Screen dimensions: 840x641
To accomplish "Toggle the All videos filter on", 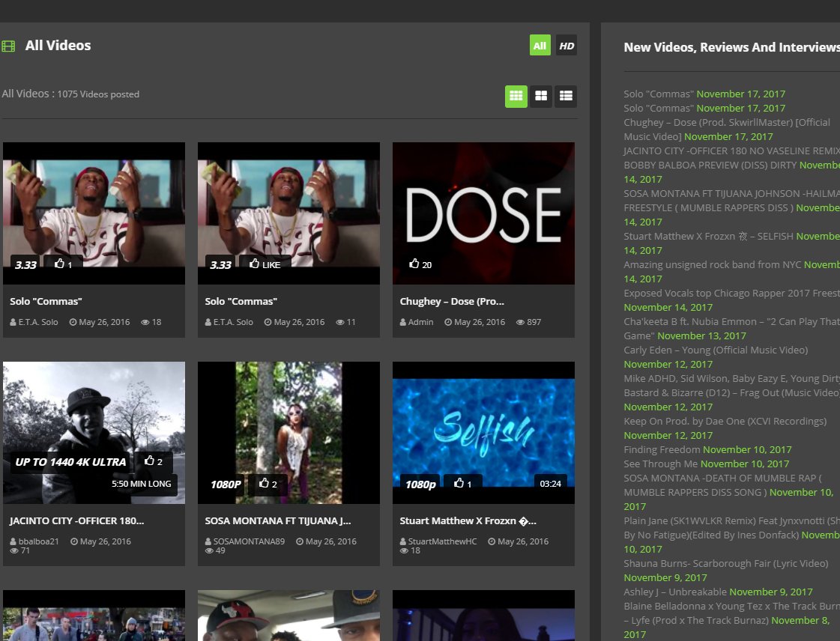I will click(x=540, y=45).
